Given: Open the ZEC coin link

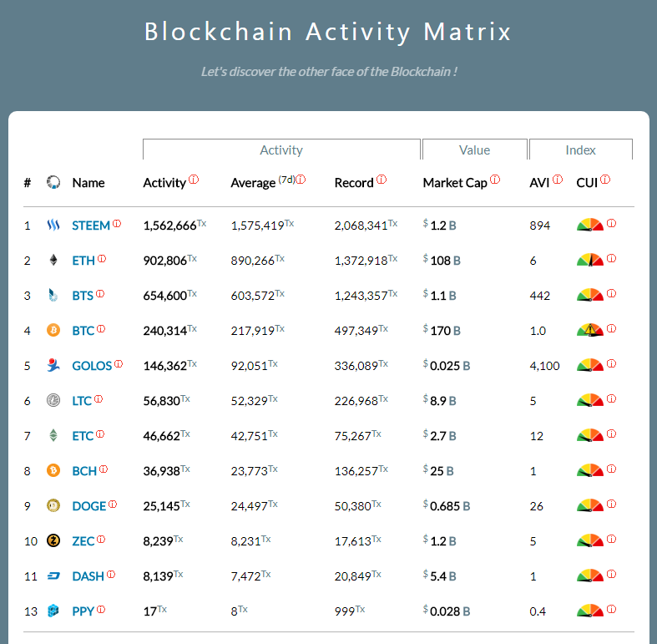Looking at the screenshot, I should click(83, 541).
